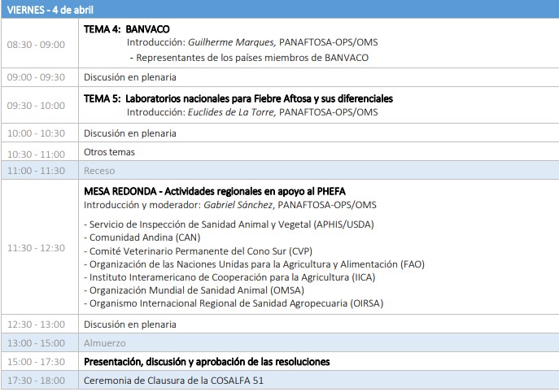This screenshot has height=392, width=559.
Task: Select the "Otros temas" row
Action: (109, 152)
